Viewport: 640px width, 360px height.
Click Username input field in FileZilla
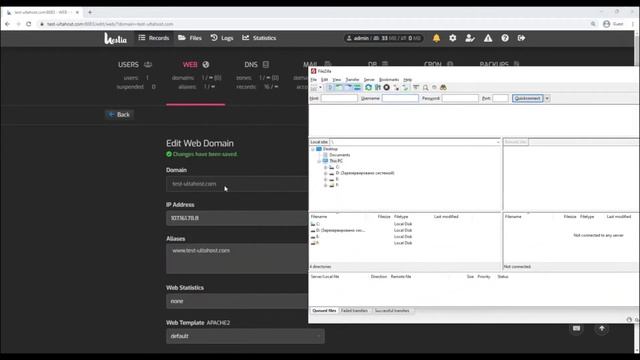point(400,98)
